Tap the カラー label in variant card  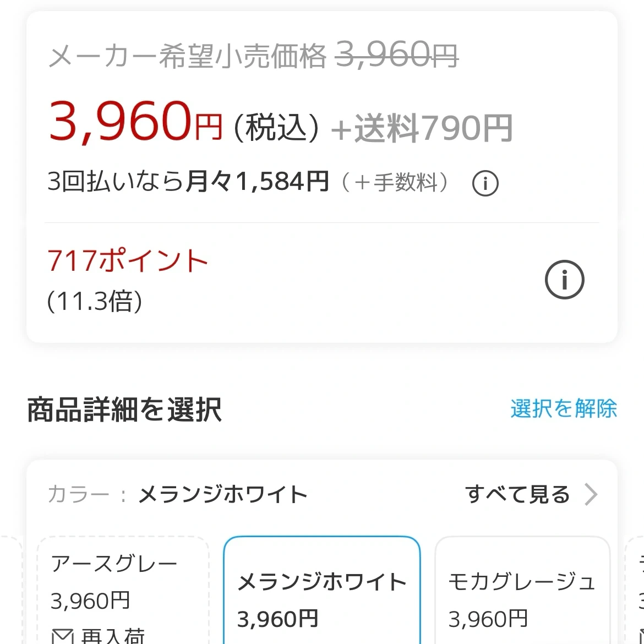79,494
